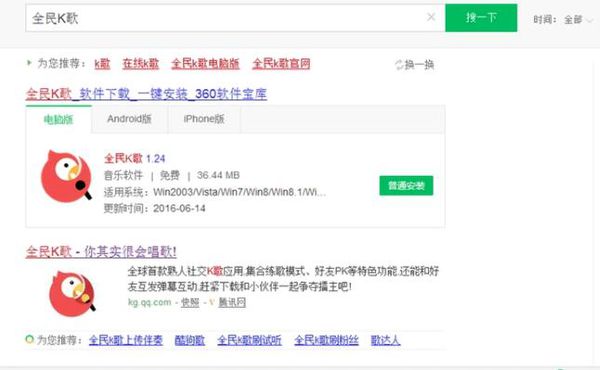Image resolution: width=600 pixels, height=370 pixels.
Task: Open the 快照 cached snapshot link
Action: pyautogui.click(x=190, y=303)
